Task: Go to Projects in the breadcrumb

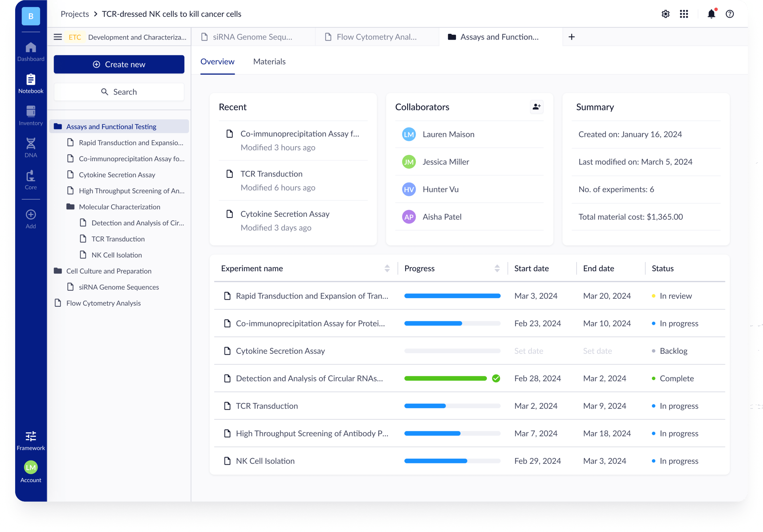Action: pyautogui.click(x=75, y=14)
